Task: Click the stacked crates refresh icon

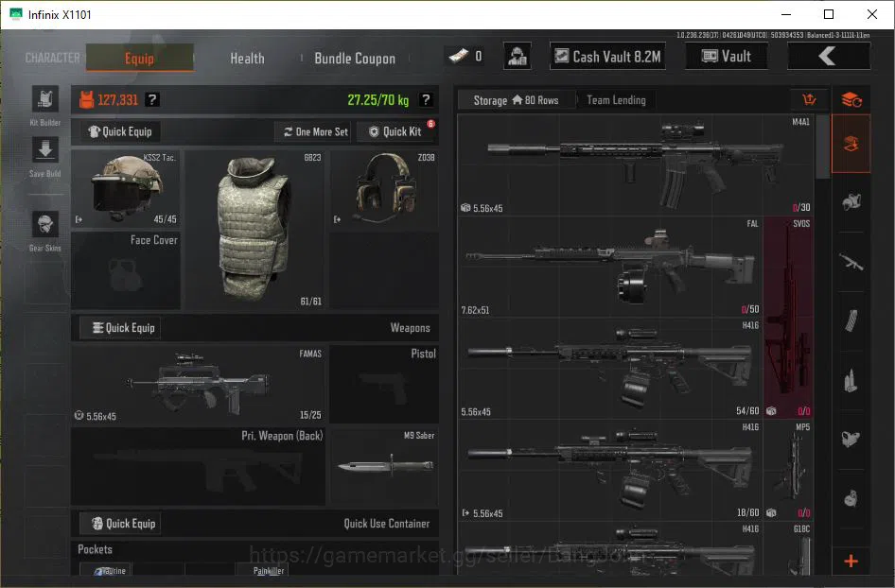Action: (x=851, y=100)
